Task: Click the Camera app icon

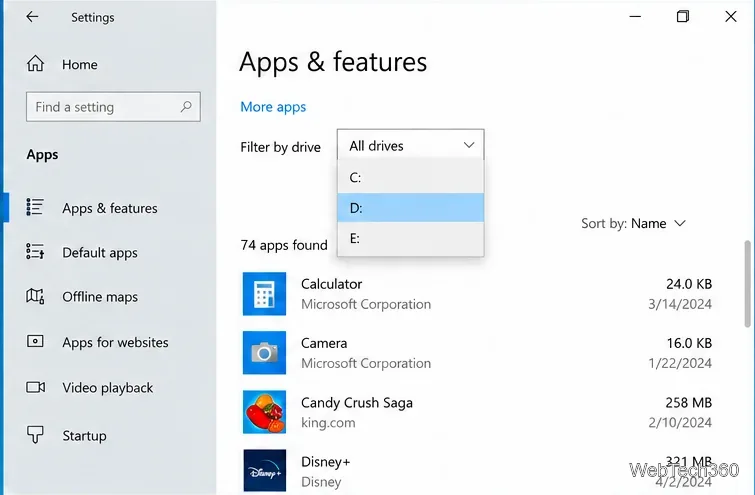Action: pos(264,352)
